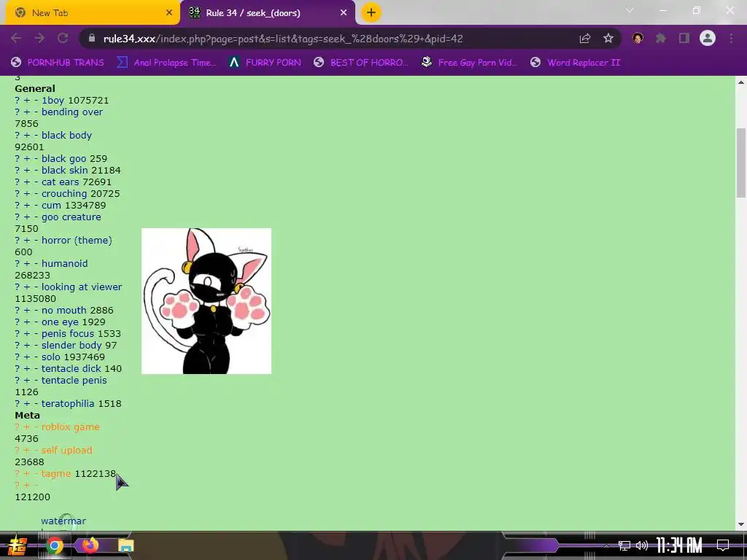The width and height of the screenshot is (747, 560).
Task: Reload the current page
Action: [63, 39]
